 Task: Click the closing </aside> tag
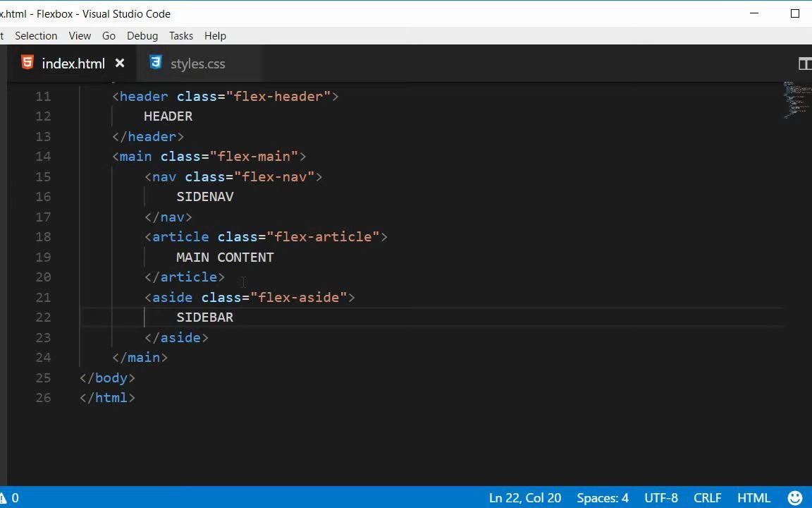(x=177, y=338)
